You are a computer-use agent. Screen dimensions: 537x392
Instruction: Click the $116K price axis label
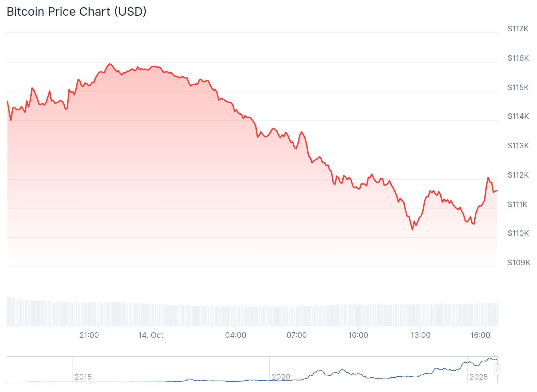518,58
